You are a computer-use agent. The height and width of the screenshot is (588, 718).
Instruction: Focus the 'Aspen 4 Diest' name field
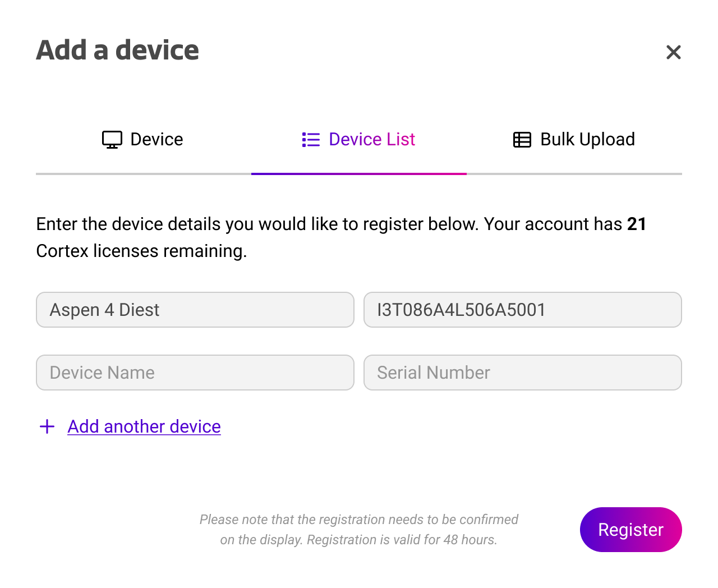tap(195, 310)
